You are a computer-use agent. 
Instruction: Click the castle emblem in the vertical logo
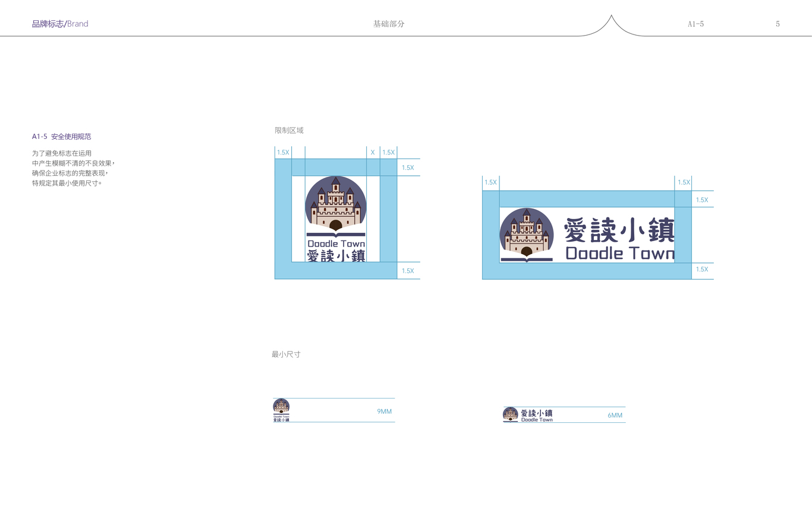pos(336,204)
